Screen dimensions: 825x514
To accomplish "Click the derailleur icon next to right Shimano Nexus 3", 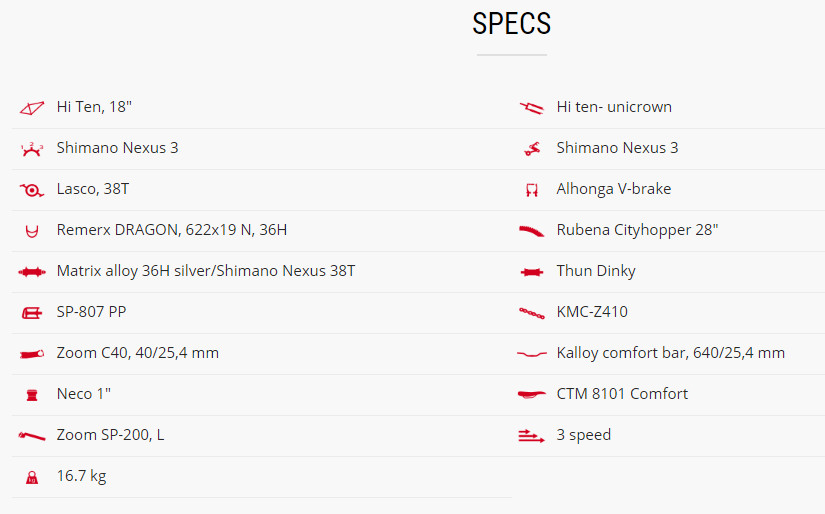I will point(532,149).
